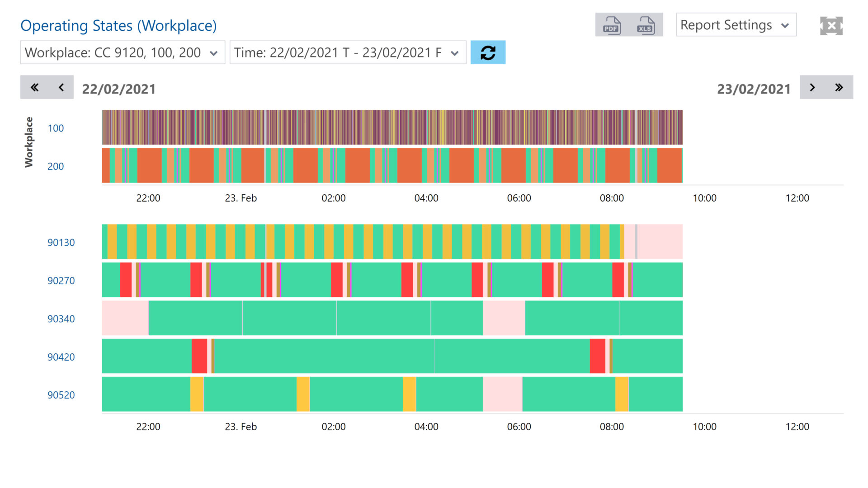The width and height of the screenshot is (868, 488).
Task: Exit fullscreen with the collapse icon
Action: tap(831, 26)
